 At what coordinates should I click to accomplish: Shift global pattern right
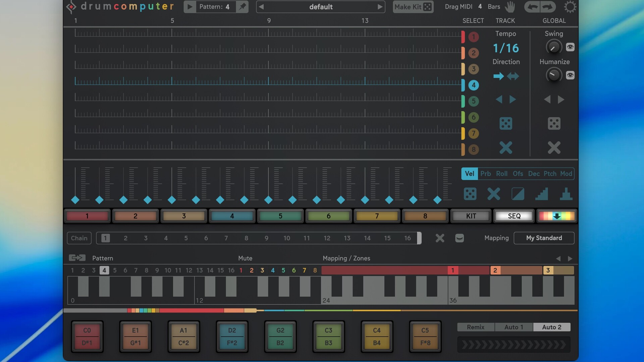(x=561, y=100)
